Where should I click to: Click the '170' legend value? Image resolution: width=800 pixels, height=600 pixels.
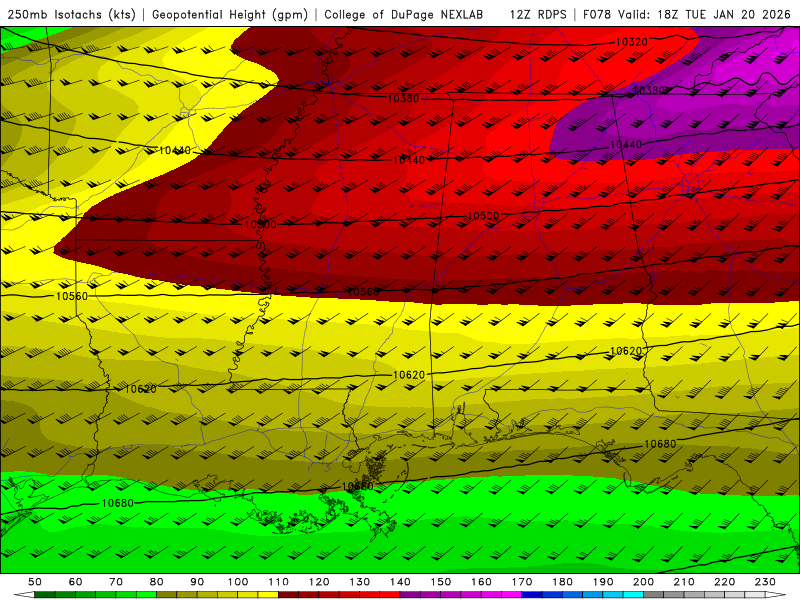522,582
